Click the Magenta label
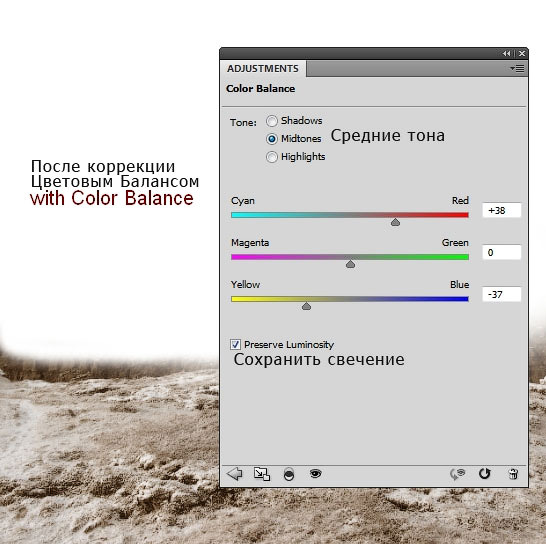 (250, 243)
